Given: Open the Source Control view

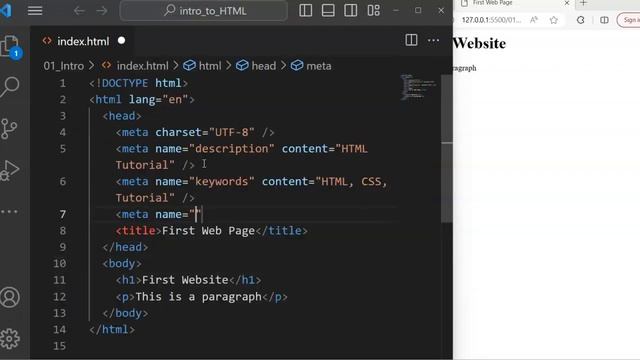Looking at the screenshot, I should coord(9,129).
